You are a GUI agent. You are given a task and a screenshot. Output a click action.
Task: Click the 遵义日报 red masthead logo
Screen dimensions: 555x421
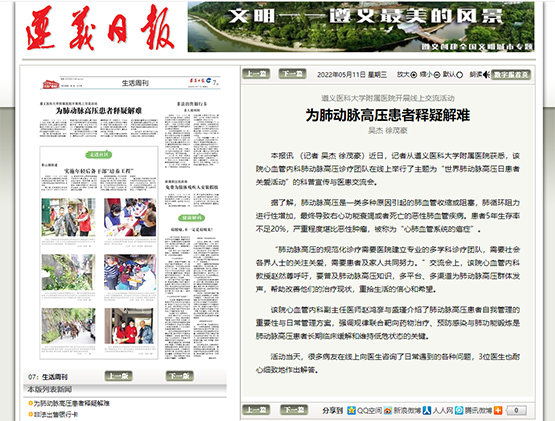[x=100, y=28]
